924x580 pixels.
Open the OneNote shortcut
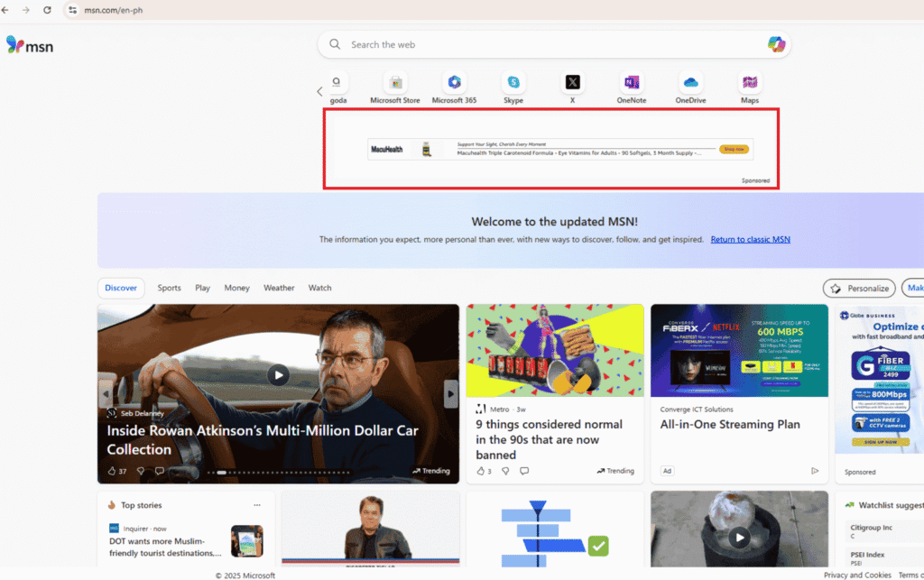pos(631,82)
